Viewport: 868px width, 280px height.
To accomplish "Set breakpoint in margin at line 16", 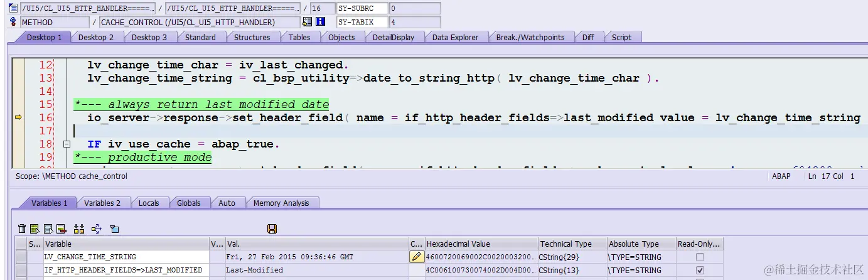I will (x=18, y=117).
